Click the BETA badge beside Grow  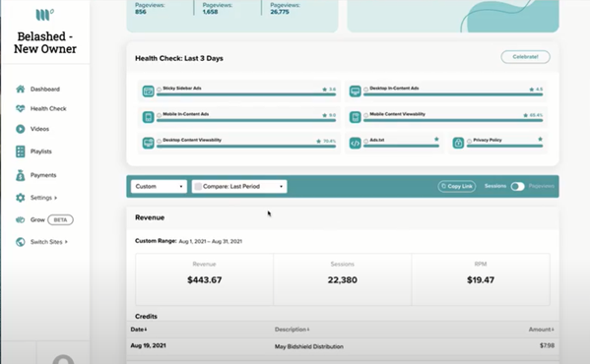point(60,219)
